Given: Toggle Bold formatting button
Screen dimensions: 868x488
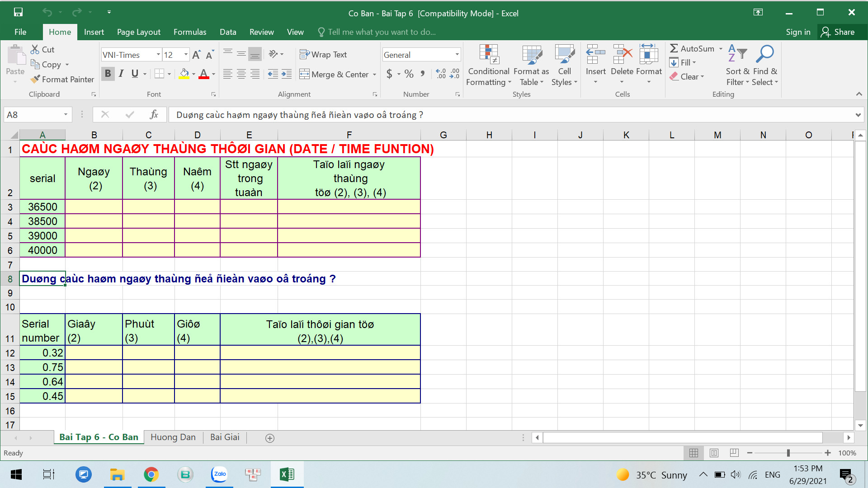Looking at the screenshot, I should click(x=108, y=74).
